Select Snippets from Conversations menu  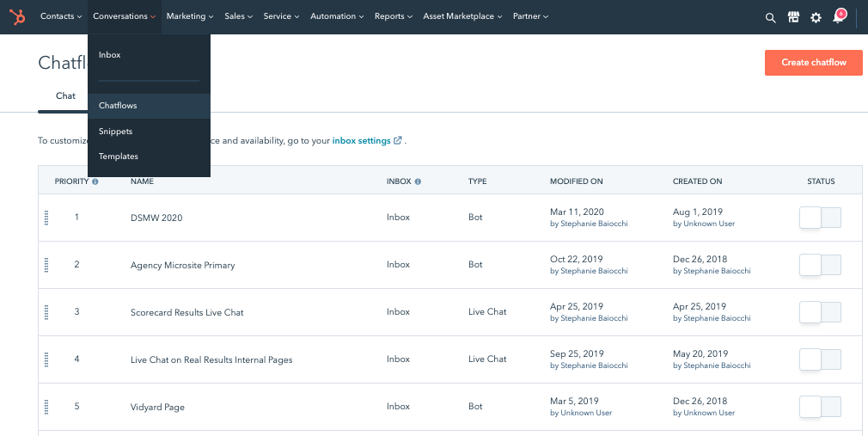pos(115,132)
